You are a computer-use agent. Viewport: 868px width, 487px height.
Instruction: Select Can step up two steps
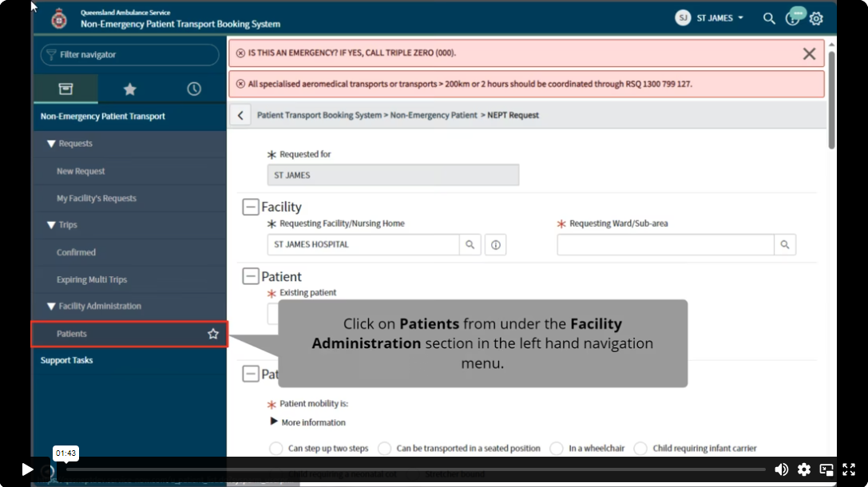(275, 448)
